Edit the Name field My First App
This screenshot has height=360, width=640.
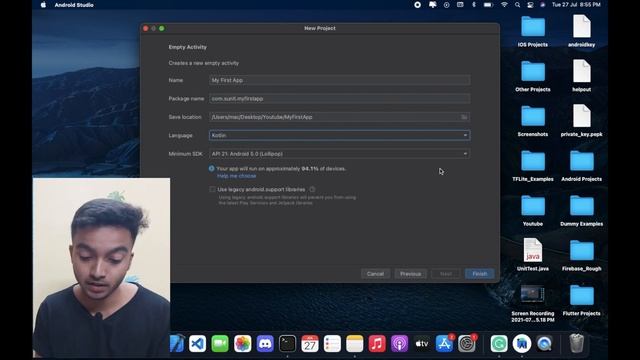click(x=340, y=80)
